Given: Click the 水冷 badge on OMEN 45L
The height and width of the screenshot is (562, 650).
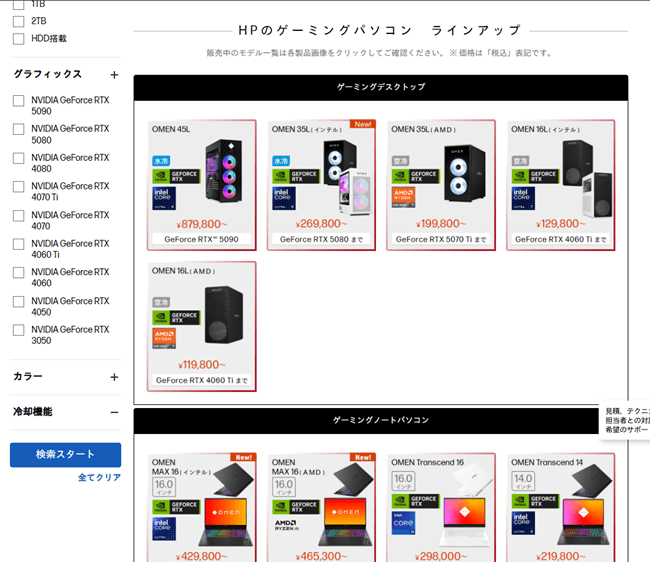Looking at the screenshot, I should pyautogui.click(x=161, y=161).
